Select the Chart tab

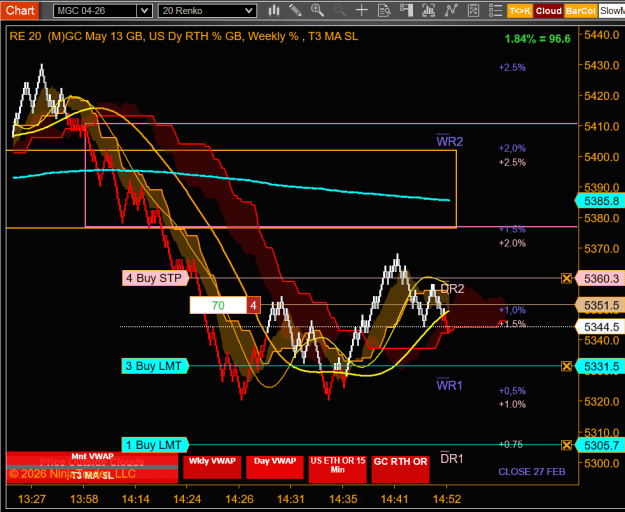pos(20,10)
